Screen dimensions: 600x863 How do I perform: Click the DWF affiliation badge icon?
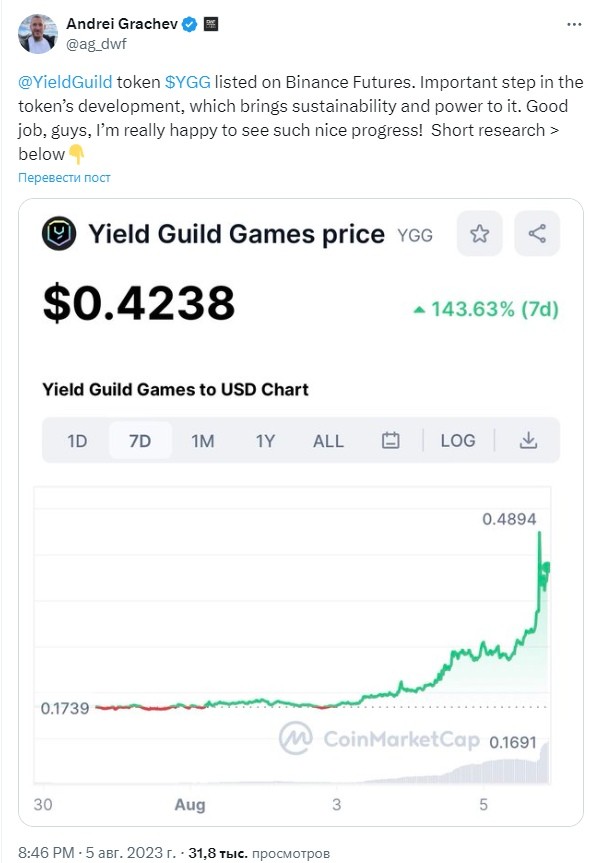211,24
